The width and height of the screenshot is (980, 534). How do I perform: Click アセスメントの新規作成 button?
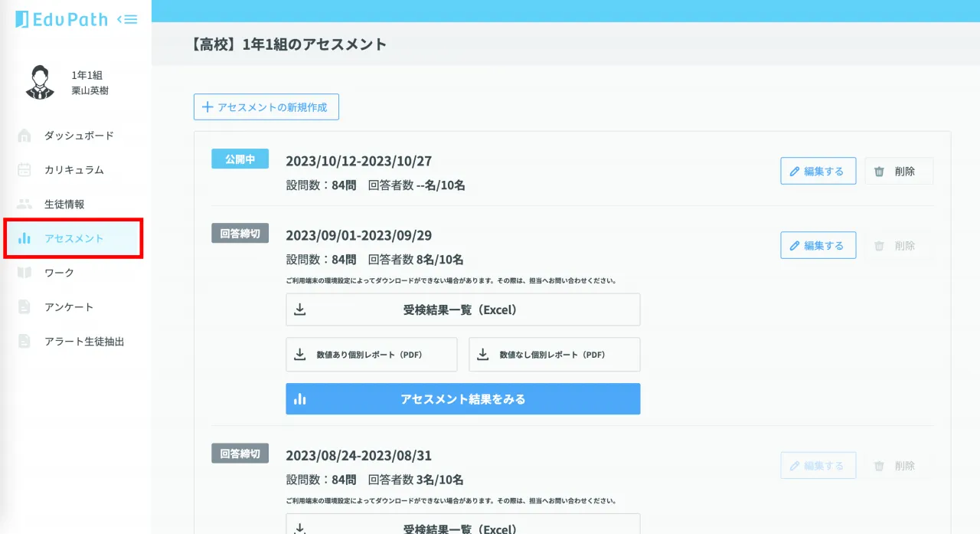[266, 107]
